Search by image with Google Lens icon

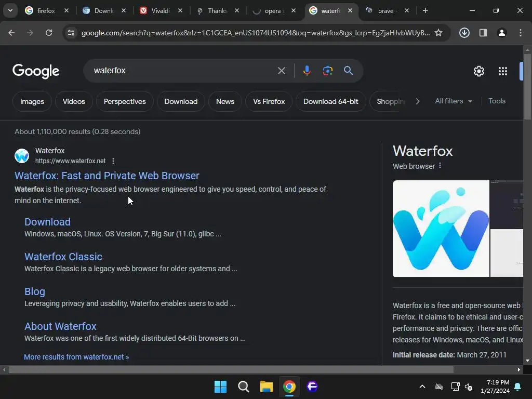click(327, 71)
